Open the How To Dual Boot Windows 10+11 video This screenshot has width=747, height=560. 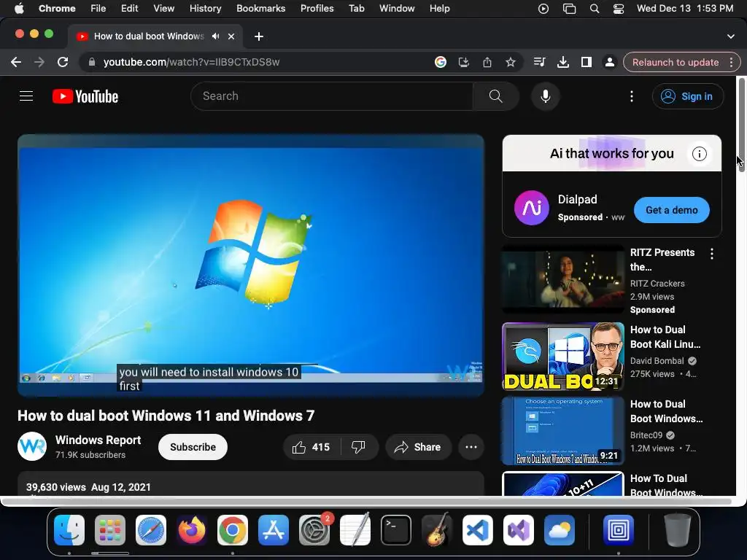(563, 484)
